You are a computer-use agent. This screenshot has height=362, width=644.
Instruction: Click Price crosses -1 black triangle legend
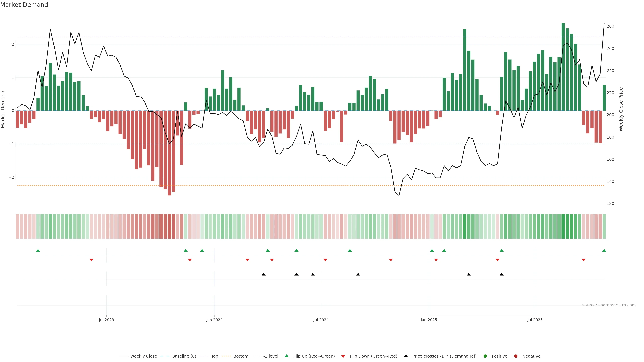[406, 356]
